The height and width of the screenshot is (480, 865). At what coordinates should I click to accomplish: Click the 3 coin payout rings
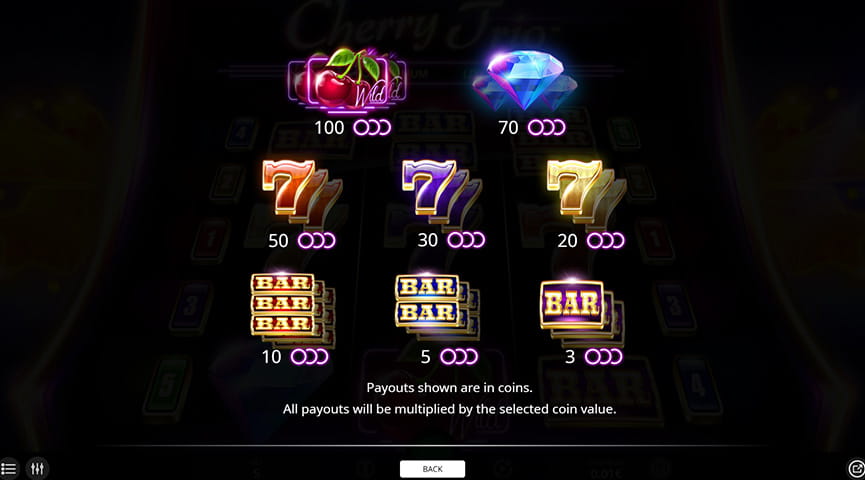click(x=604, y=357)
